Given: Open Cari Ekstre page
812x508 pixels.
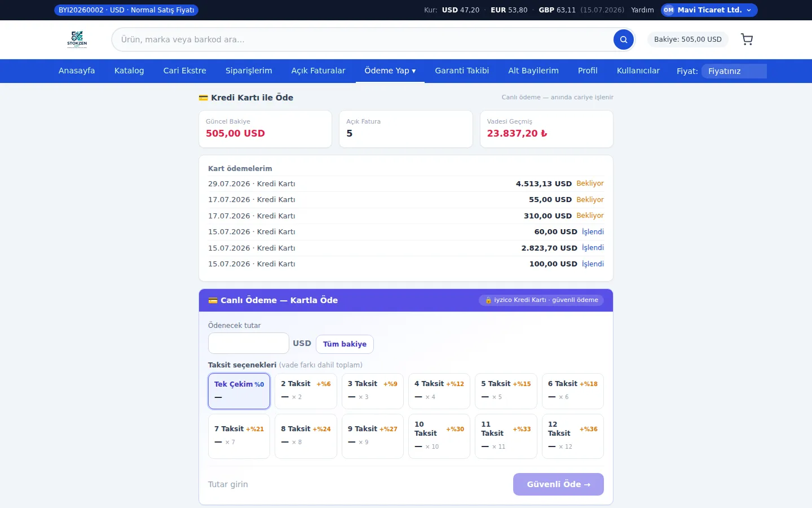Looking at the screenshot, I should [185, 71].
